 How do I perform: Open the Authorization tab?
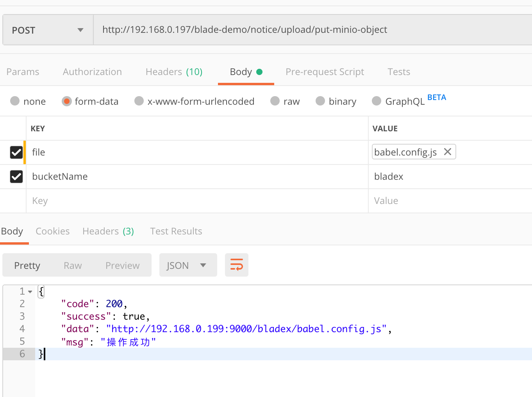coord(92,72)
